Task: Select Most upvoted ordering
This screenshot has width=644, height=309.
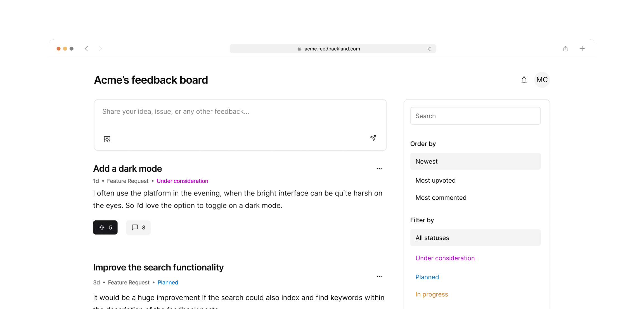Action: tap(435, 180)
